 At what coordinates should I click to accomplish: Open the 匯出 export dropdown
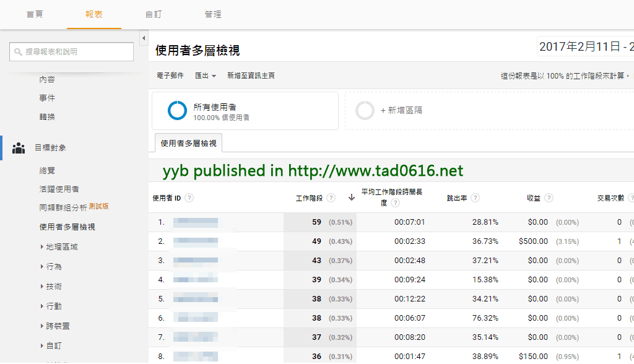point(206,76)
